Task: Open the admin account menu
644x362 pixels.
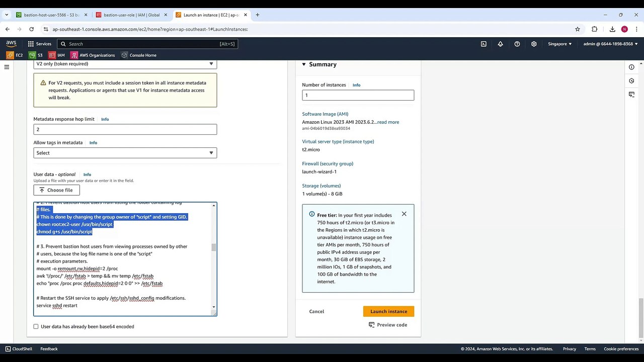Action: pyautogui.click(x=611, y=44)
